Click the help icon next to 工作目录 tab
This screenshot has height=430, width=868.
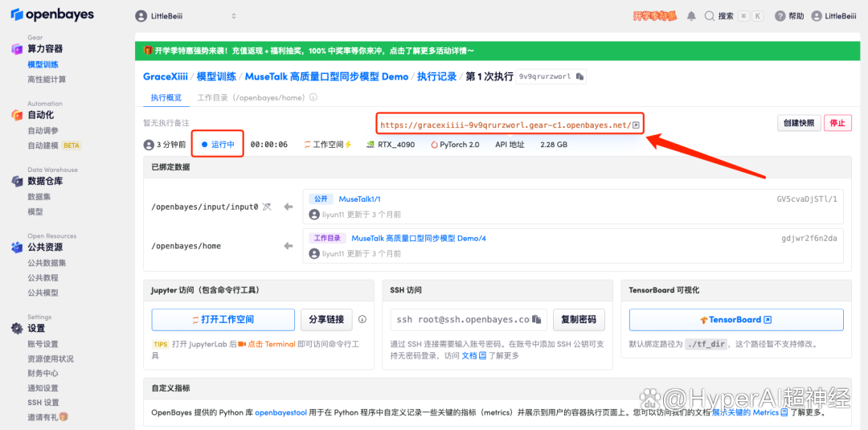313,97
